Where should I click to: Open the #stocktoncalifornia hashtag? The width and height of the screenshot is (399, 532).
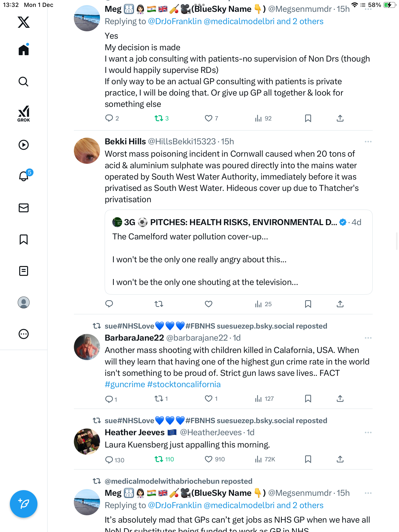tap(184, 384)
